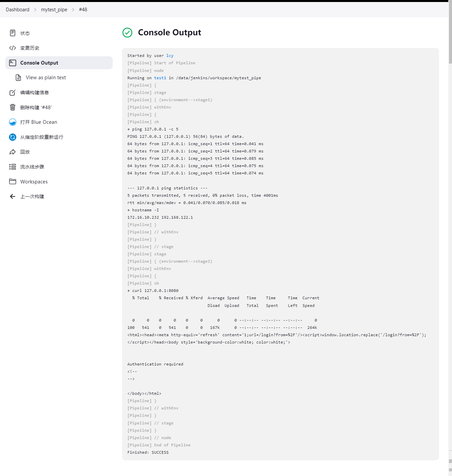Open the mytest_pipe breadcrumb link
This screenshot has height=476, width=452.
54,10
